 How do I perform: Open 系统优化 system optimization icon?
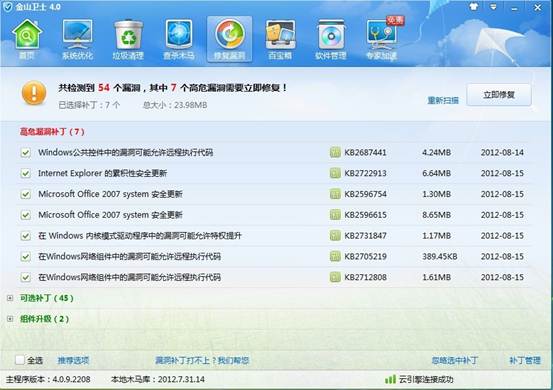click(x=78, y=39)
